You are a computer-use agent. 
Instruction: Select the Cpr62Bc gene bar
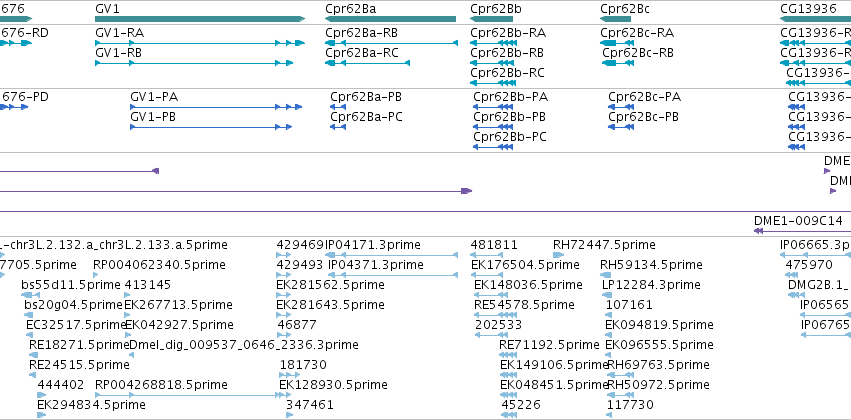[615, 19]
